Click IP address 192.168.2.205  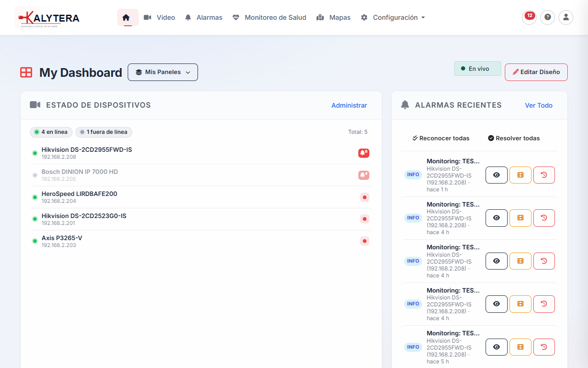pyautogui.click(x=59, y=179)
